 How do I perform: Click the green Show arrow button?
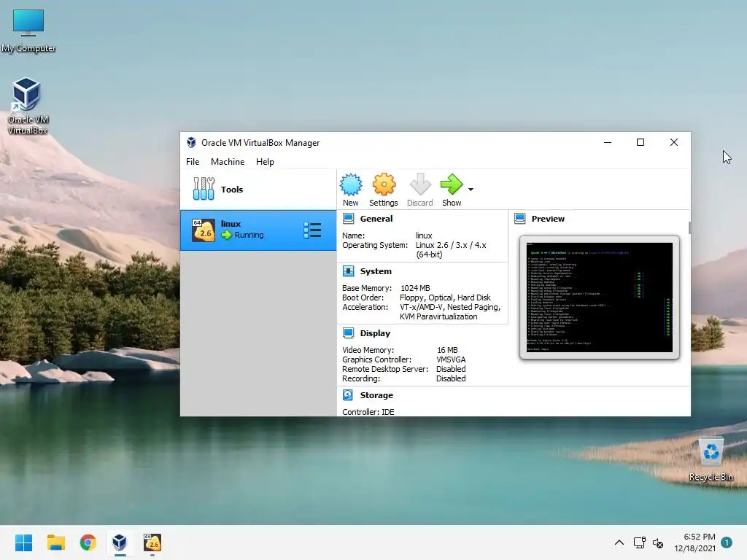(451, 190)
